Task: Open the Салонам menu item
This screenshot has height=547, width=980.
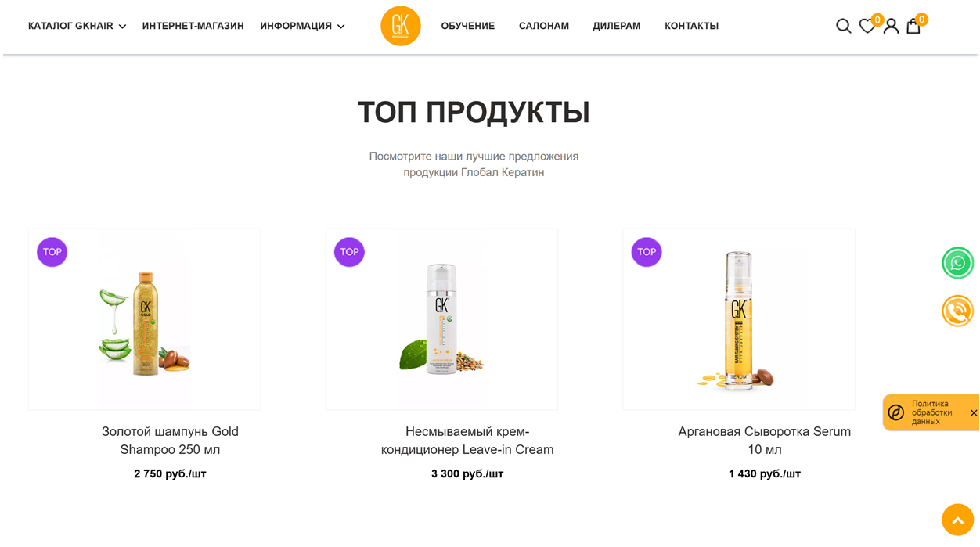Action: [x=543, y=26]
